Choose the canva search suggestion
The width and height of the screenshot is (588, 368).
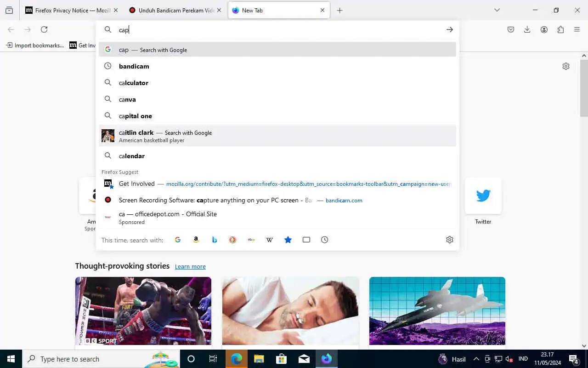click(x=277, y=99)
